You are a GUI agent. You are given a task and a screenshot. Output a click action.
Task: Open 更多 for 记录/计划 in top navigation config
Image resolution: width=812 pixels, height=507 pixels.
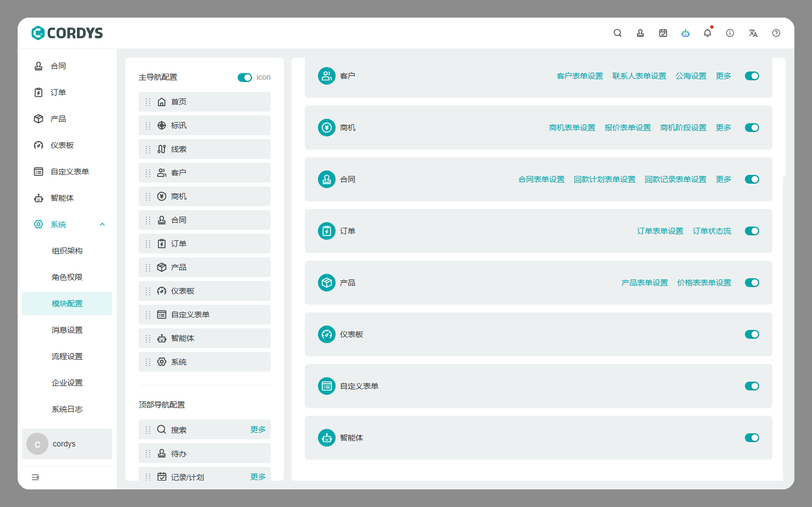[x=258, y=477]
